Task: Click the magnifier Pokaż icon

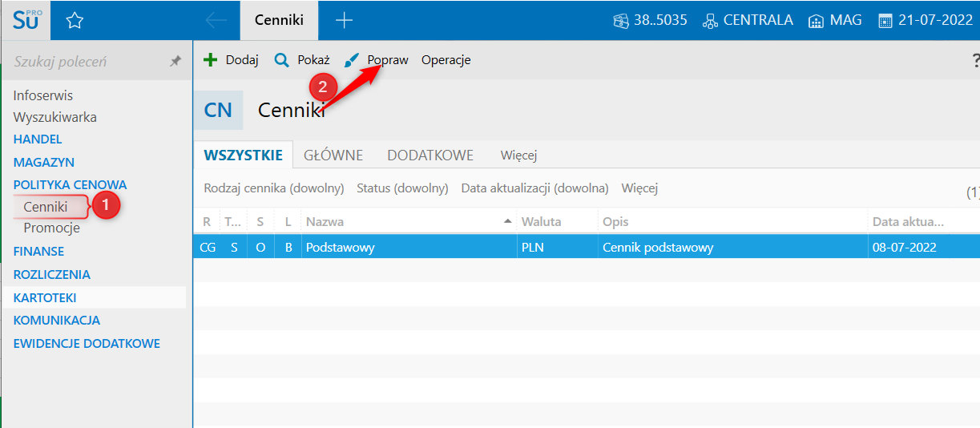Action: (281, 60)
